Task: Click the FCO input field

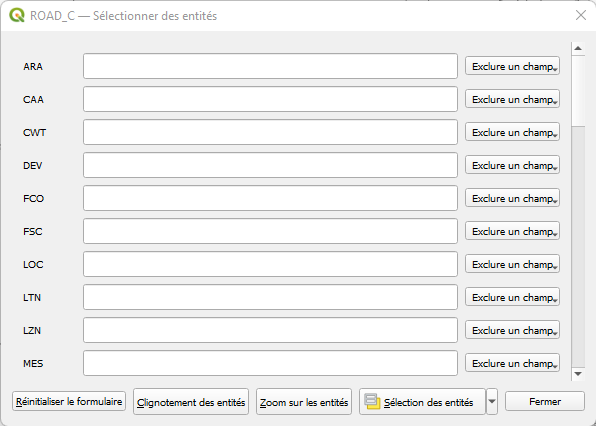Action: [270, 198]
